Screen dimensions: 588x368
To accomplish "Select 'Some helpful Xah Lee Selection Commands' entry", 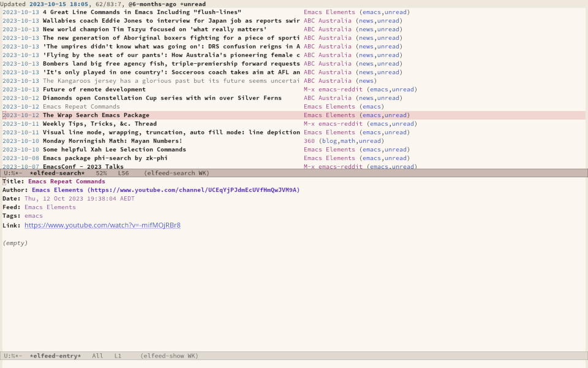I will coord(115,150).
